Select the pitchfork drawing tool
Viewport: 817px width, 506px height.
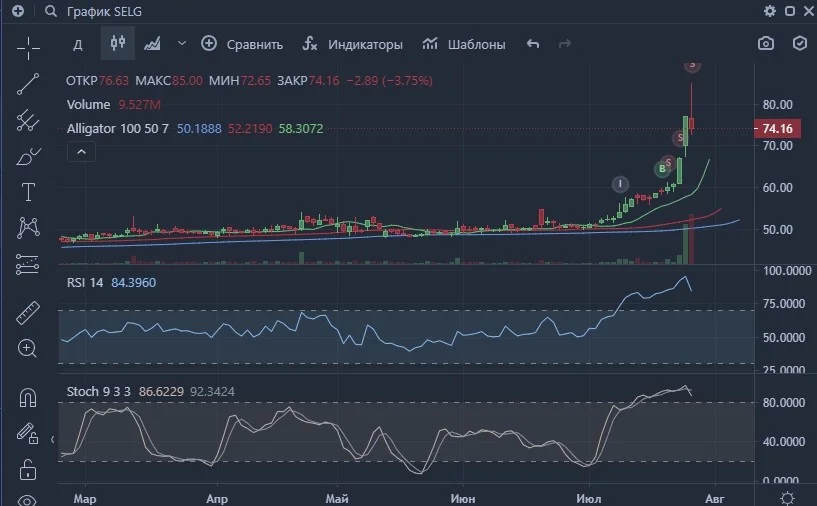click(x=28, y=120)
